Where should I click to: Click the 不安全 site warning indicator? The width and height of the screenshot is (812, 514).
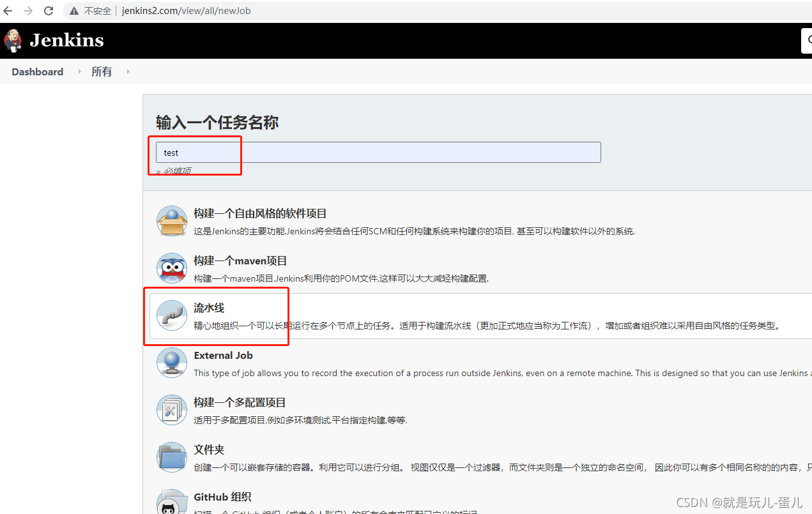pos(90,11)
